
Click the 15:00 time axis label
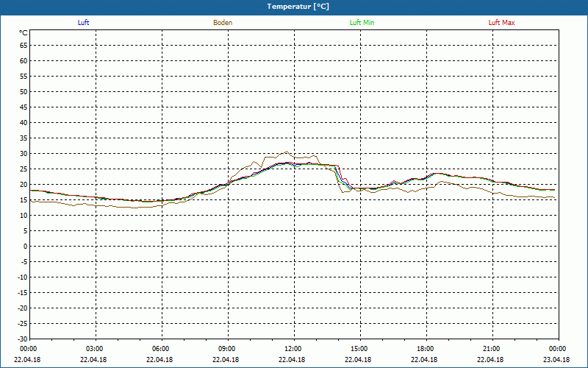pyautogui.click(x=359, y=349)
